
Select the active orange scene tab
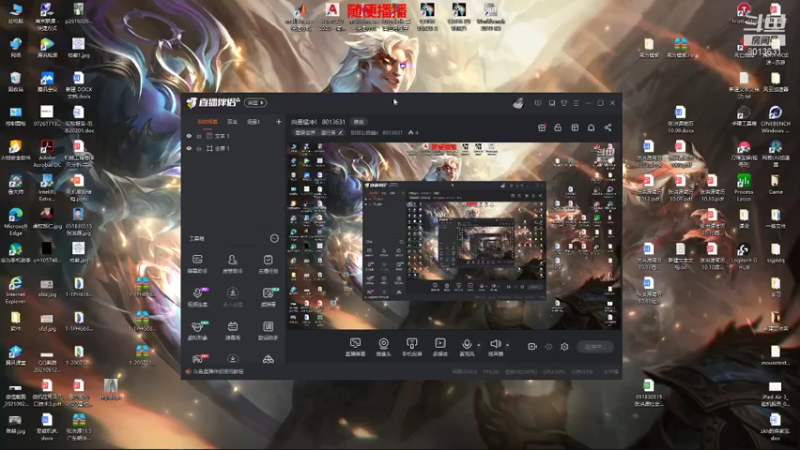[x=208, y=122]
